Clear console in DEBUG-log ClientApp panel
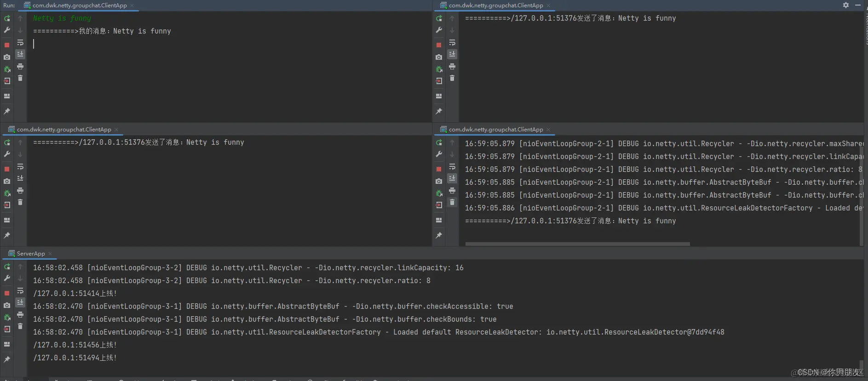Viewport: 868px width, 381px height. pos(452,202)
